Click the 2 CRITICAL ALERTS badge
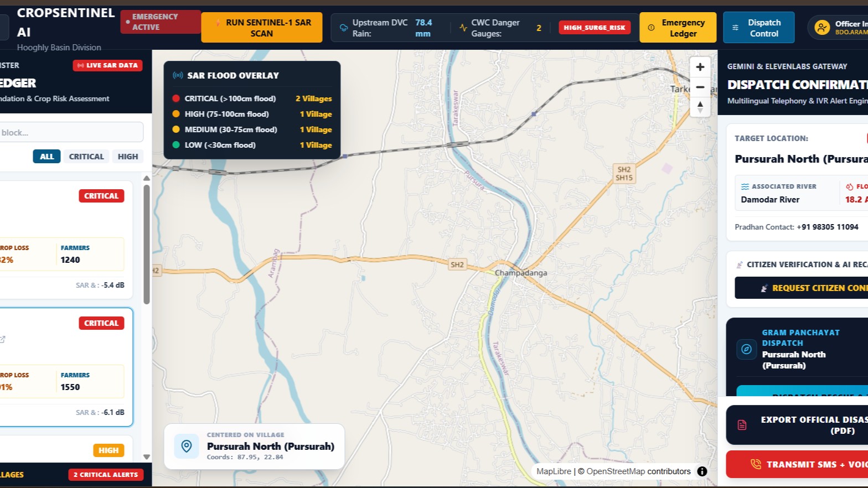868x488 pixels. (x=106, y=475)
